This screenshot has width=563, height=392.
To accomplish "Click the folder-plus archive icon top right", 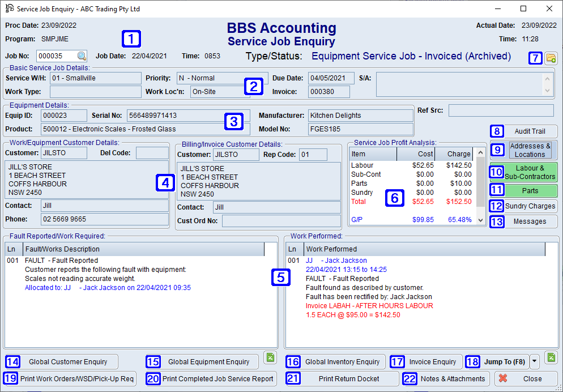I will tap(552, 58).
